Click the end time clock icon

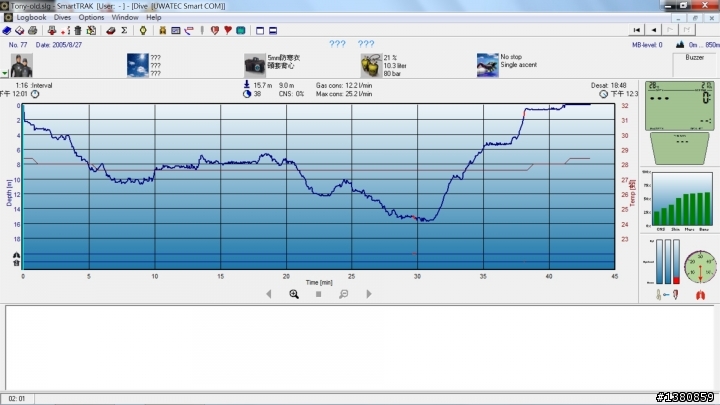(x=603, y=94)
